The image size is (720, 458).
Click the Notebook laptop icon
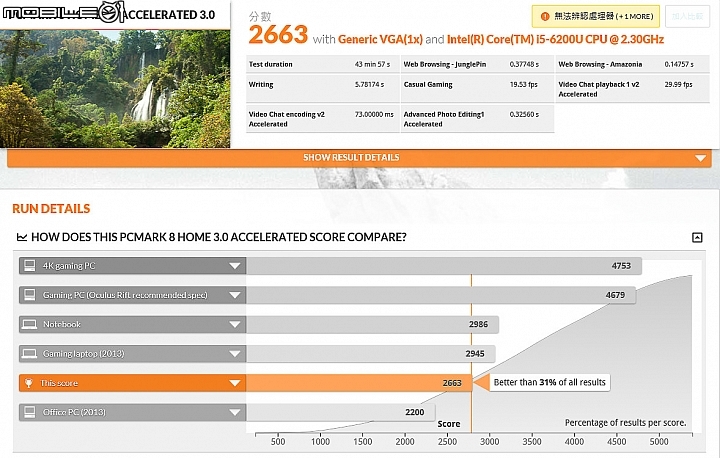pyautogui.click(x=30, y=324)
